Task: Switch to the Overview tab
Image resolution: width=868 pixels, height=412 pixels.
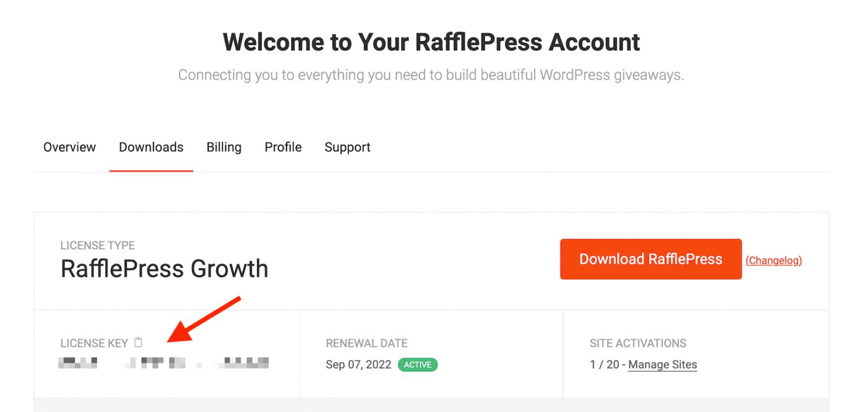Action: click(x=69, y=147)
